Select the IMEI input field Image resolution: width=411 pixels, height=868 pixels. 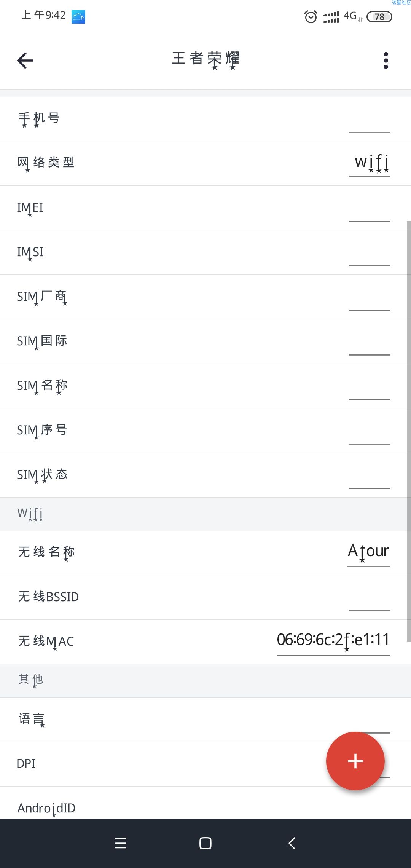[370, 211]
